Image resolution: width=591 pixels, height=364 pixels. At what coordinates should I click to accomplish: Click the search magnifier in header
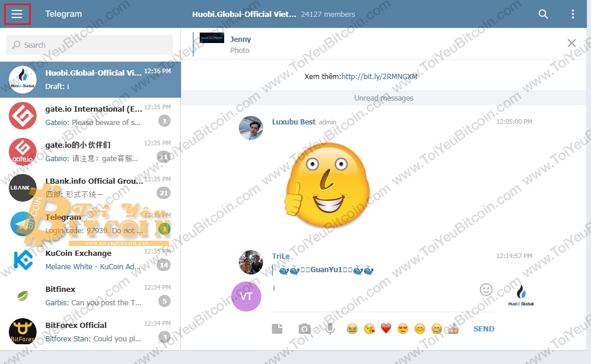[x=543, y=14]
